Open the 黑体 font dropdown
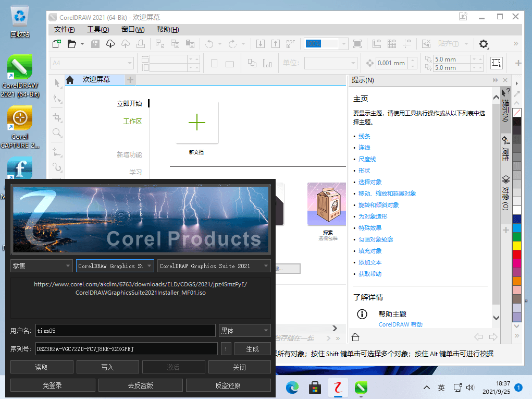Screen dimensions: 532x399 click(x=244, y=330)
